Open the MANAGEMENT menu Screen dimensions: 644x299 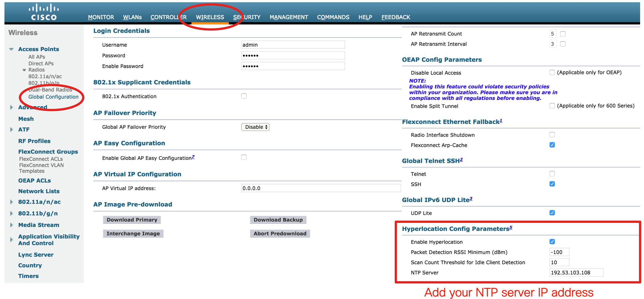click(x=289, y=17)
